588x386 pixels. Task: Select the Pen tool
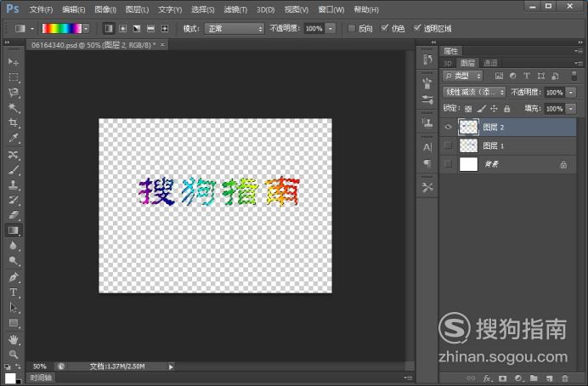(x=14, y=277)
